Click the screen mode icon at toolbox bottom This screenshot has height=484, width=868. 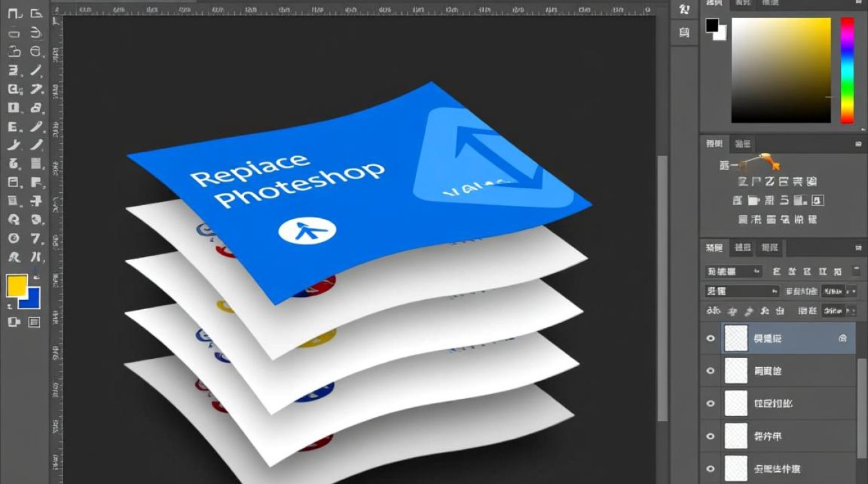(x=34, y=321)
